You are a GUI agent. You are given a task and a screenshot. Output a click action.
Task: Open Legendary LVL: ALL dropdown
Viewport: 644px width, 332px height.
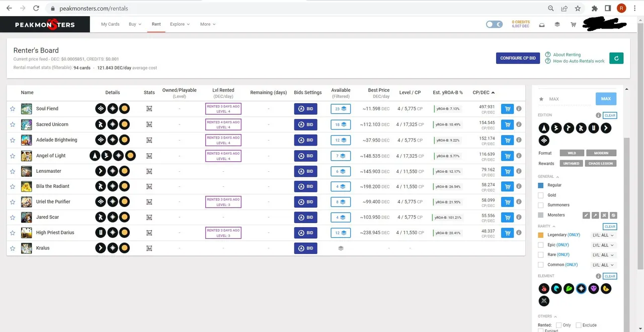click(603, 235)
